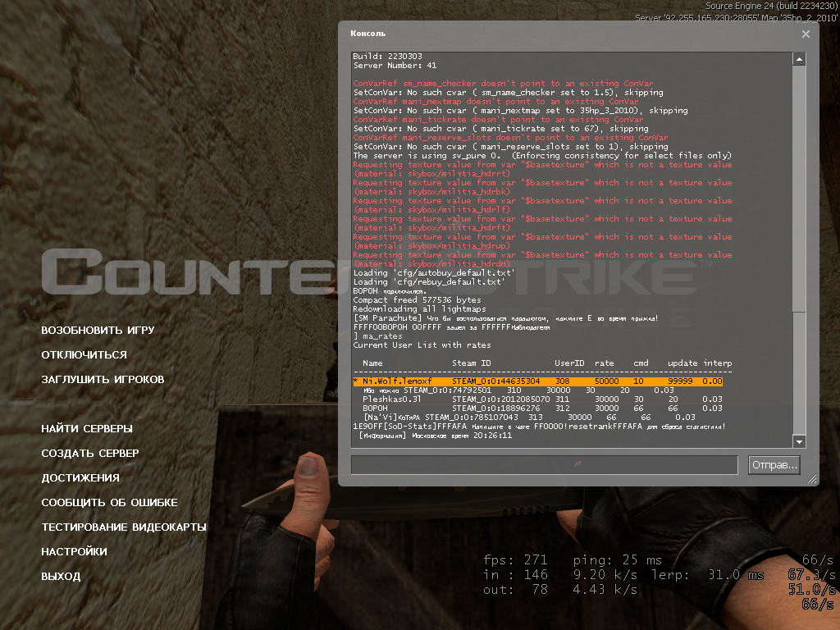Viewport: 840px width, 630px height.
Task: Click "Loading 'cfg/autobuy_default.txt'" line
Action: (x=433, y=272)
